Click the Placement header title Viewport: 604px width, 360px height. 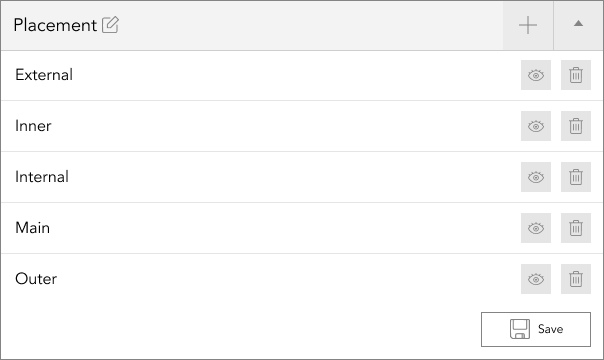click(55, 25)
